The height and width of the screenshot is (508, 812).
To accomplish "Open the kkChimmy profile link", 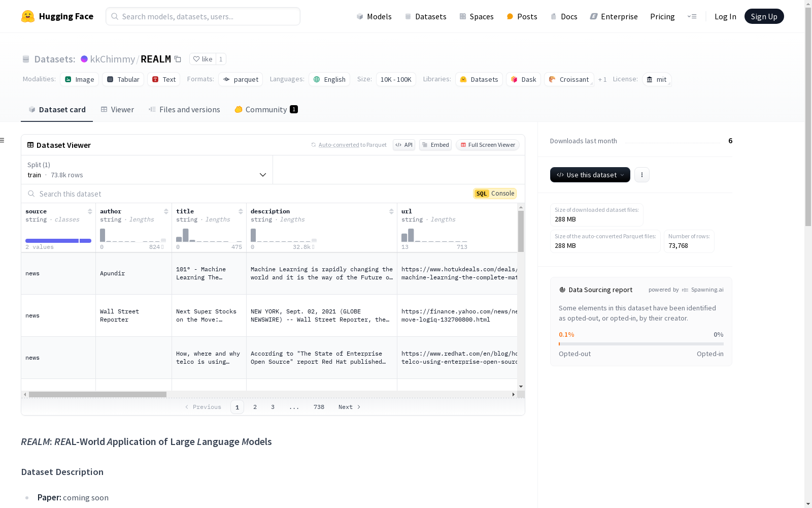I will click(113, 59).
